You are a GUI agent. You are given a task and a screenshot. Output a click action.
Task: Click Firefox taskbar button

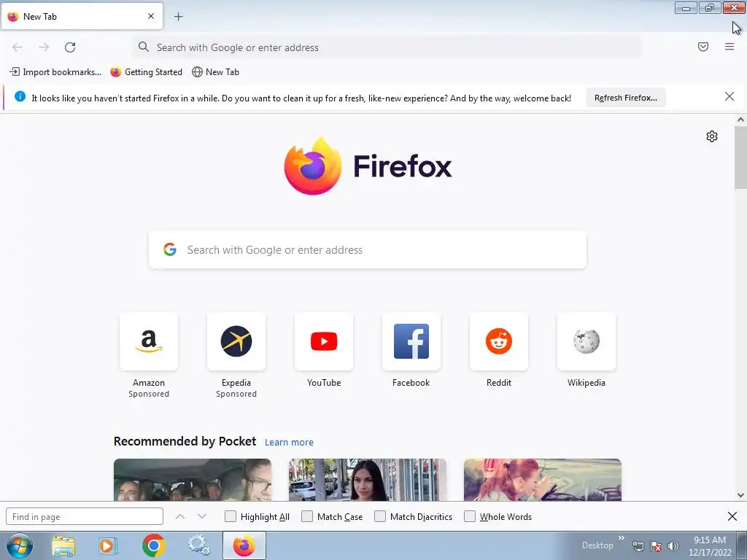[x=244, y=545]
